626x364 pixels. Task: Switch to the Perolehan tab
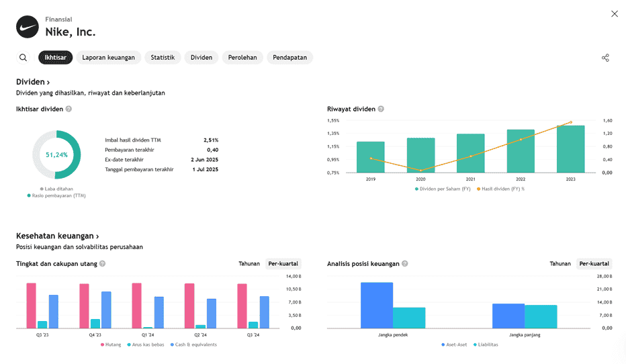(x=242, y=58)
